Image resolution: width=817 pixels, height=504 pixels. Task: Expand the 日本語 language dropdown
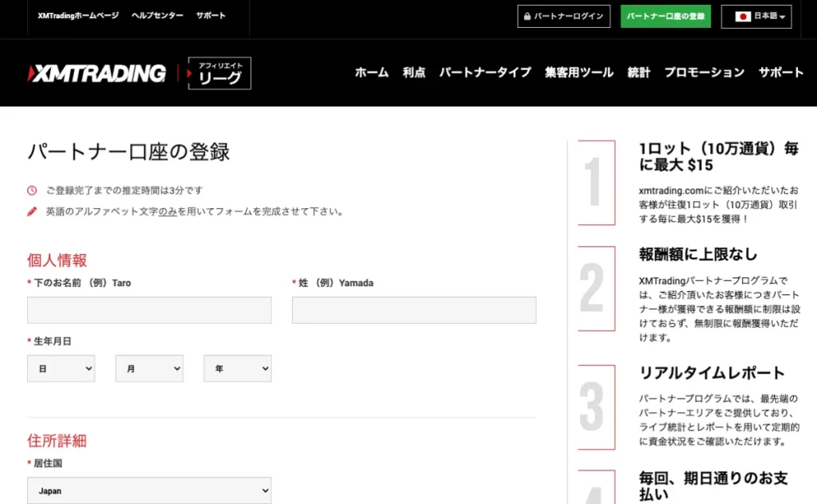tap(760, 16)
